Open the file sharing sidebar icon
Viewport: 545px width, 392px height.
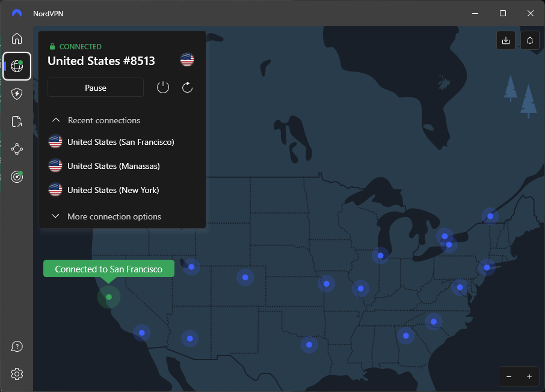17,121
